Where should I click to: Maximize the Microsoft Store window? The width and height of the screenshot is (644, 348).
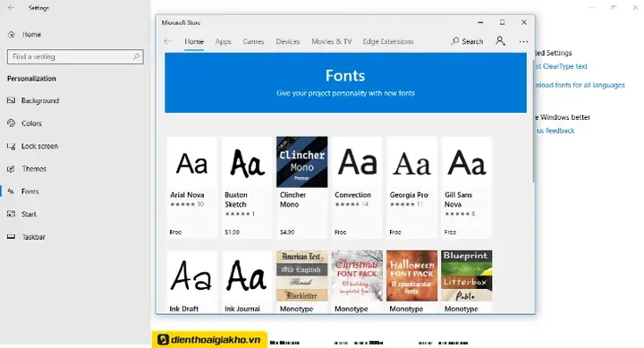(x=503, y=22)
